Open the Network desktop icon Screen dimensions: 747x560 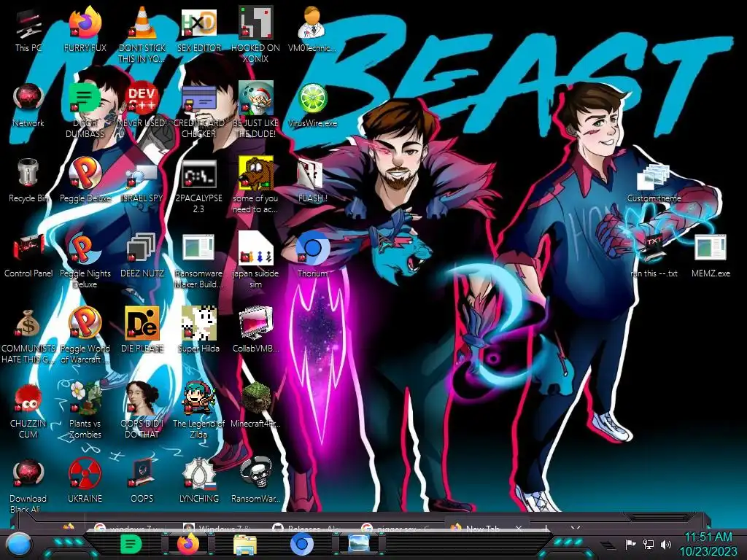(28, 104)
